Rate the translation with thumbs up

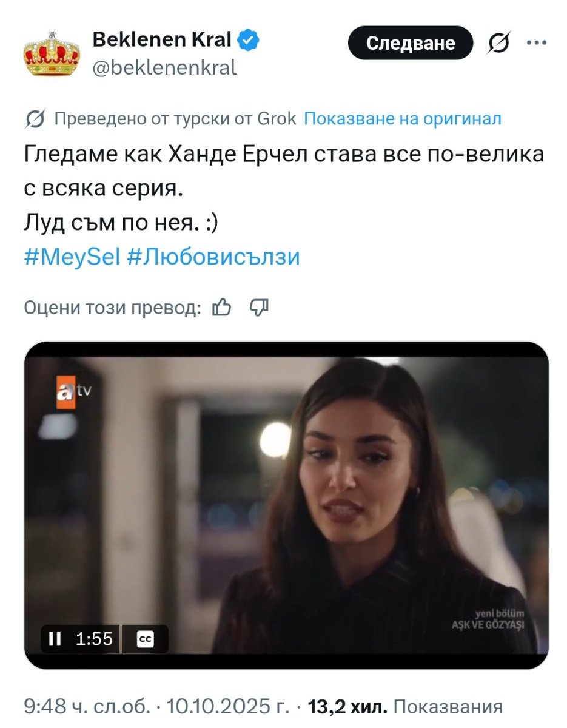(222, 308)
